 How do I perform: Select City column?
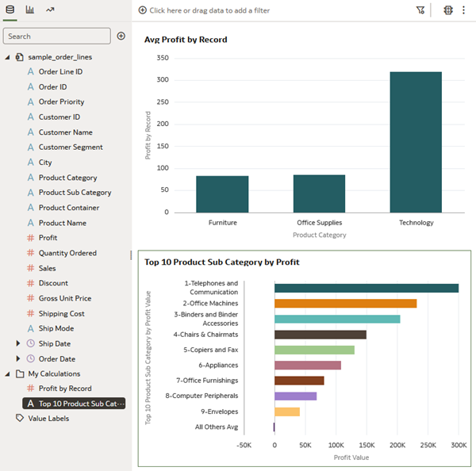pyautogui.click(x=45, y=163)
